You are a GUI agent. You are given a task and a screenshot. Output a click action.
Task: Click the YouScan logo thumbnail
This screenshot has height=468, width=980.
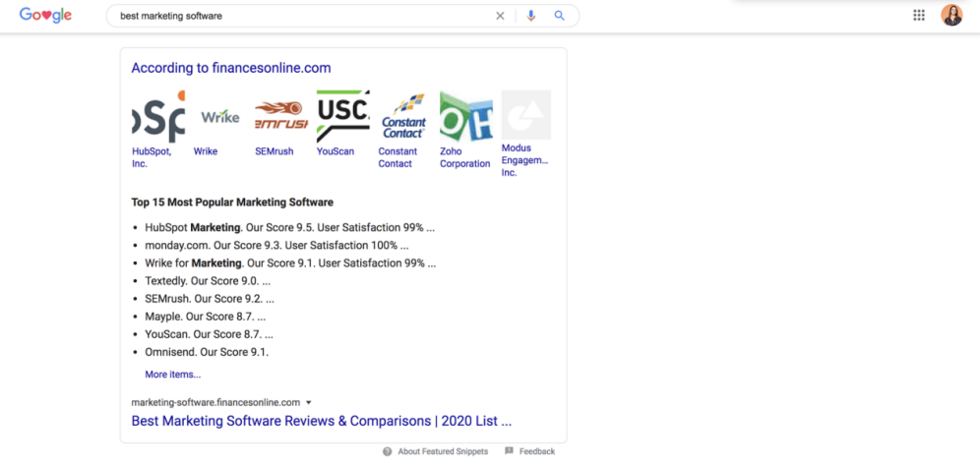342,116
